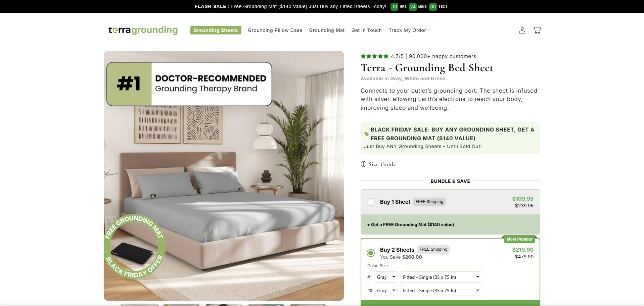Click the terragrounding logo
644x306 pixels.
click(x=143, y=30)
